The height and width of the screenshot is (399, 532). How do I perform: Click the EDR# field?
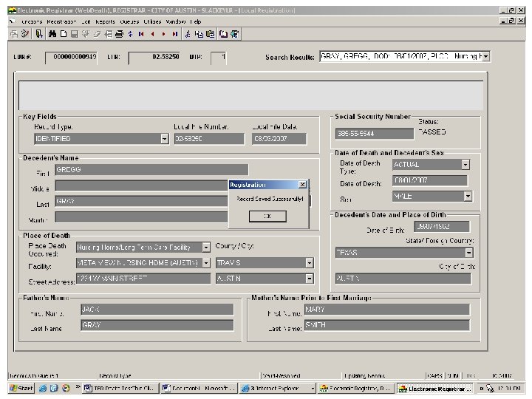tap(71, 57)
